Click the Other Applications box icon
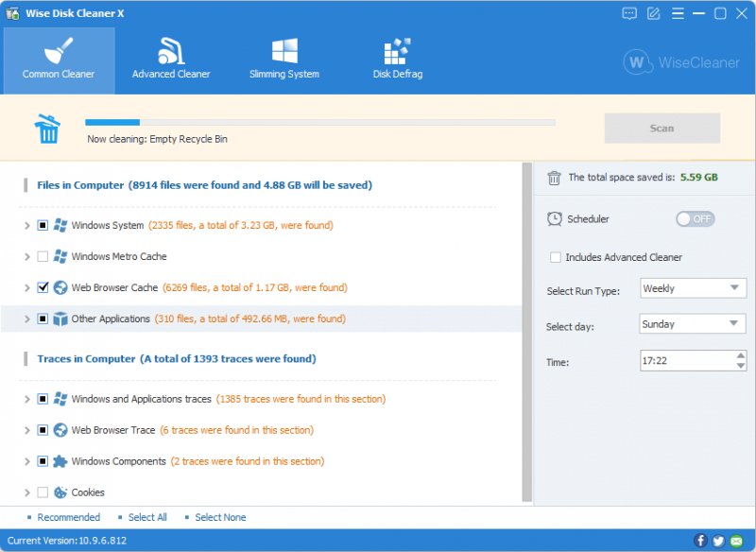This screenshot has width=756, height=552. coord(60,319)
